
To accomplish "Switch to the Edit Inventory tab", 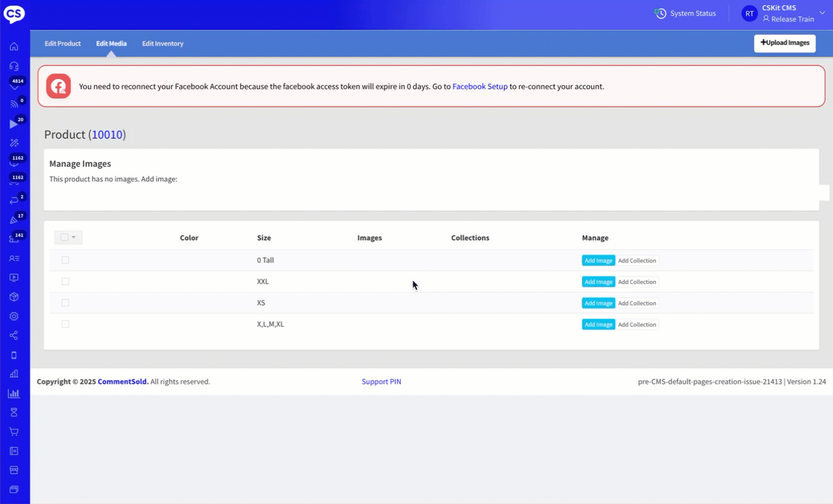I will [162, 44].
